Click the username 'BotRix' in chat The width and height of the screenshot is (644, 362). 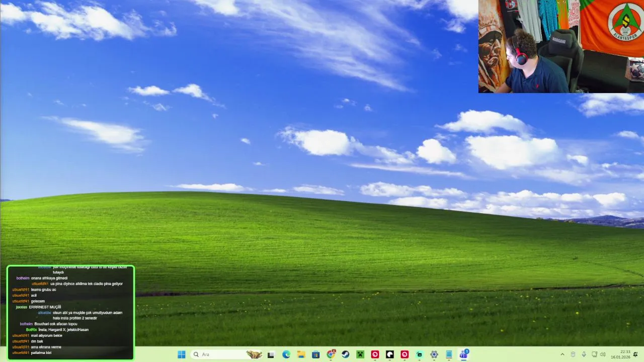click(31, 330)
